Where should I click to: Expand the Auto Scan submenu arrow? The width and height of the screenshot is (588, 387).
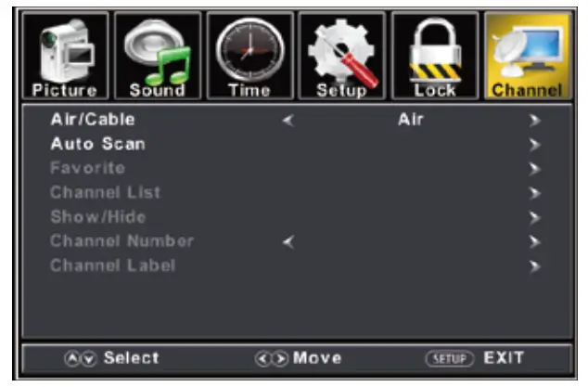pos(535,145)
